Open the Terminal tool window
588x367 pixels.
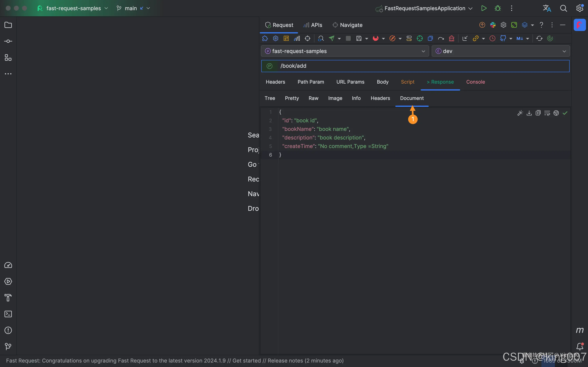pyautogui.click(x=8, y=314)
